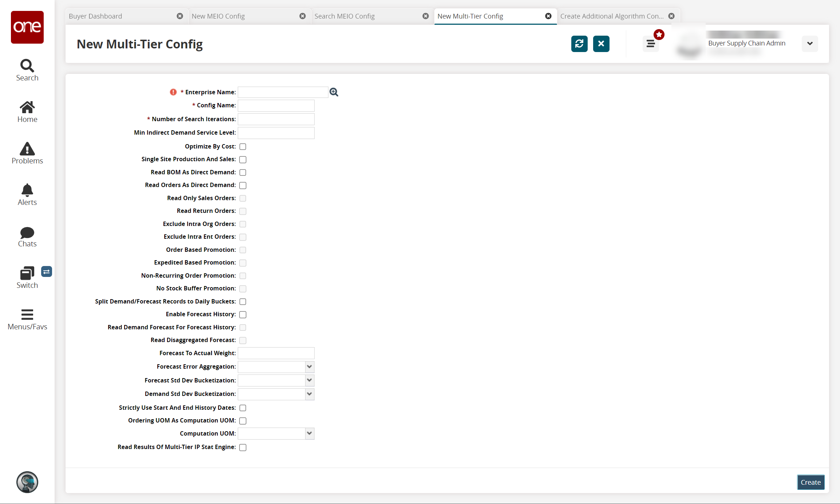Screen dimensions: 840x504
Task: Open the Search sidebar panel
Action: [27, 70]
